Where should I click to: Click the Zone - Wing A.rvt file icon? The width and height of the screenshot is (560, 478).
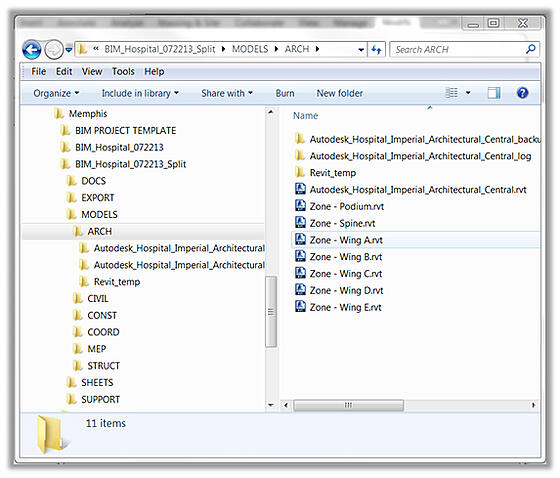point(300,239)
